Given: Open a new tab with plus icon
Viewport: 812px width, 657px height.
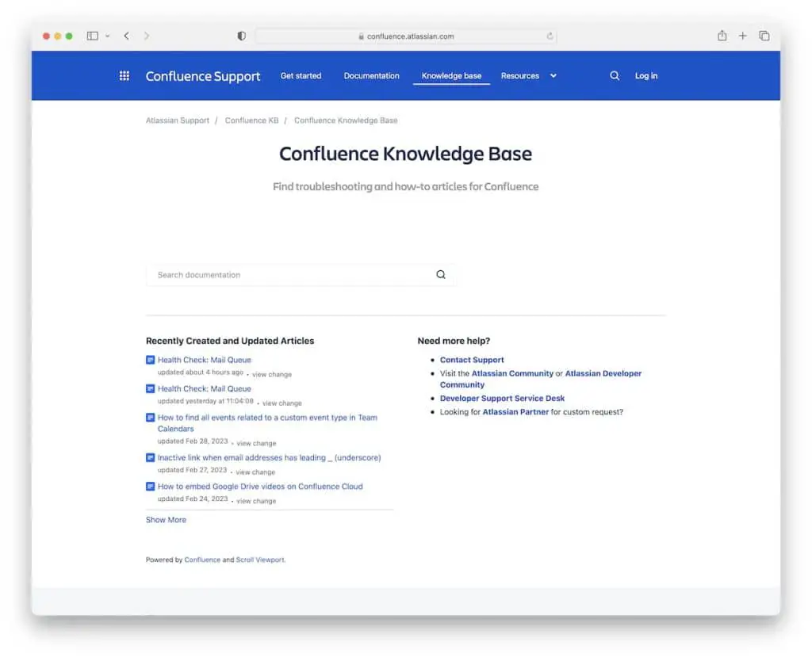Looking at the screenshot, I should pos(743,36).
